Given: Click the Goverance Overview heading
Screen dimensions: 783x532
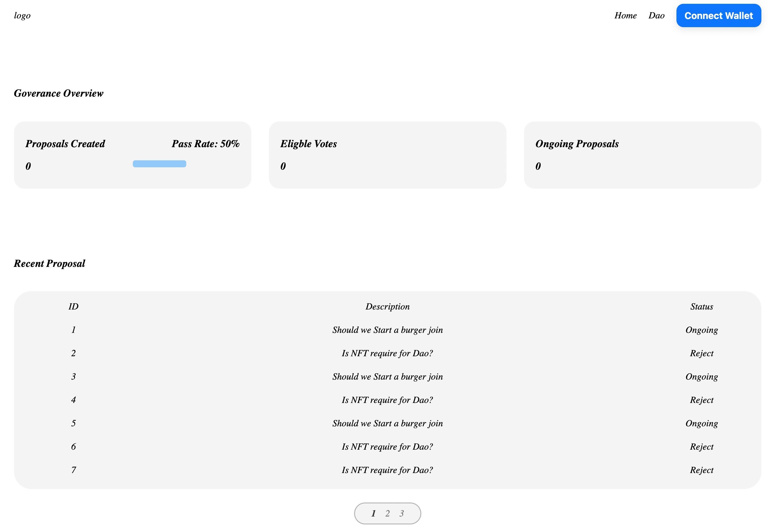Looking at the screenshot, I should pos(59,94).
